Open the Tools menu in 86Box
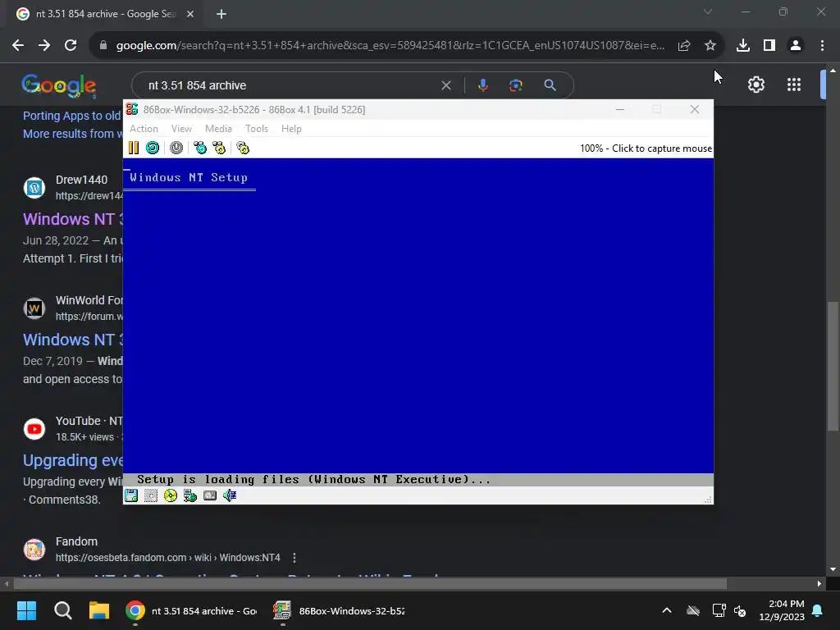Viewport: 840px width, 630px height. [x=257, y=129]
